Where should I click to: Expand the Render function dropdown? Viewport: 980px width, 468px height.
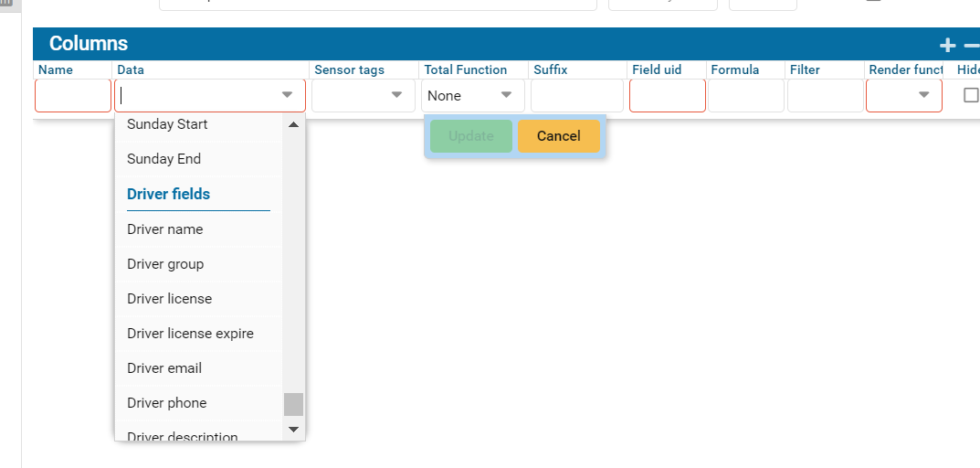click(x=923, y=95)
